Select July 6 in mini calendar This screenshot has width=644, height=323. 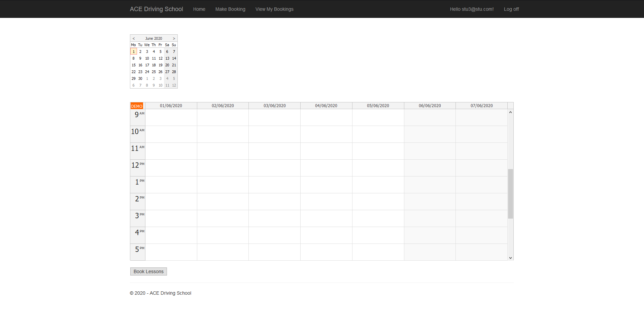[134, 85]
